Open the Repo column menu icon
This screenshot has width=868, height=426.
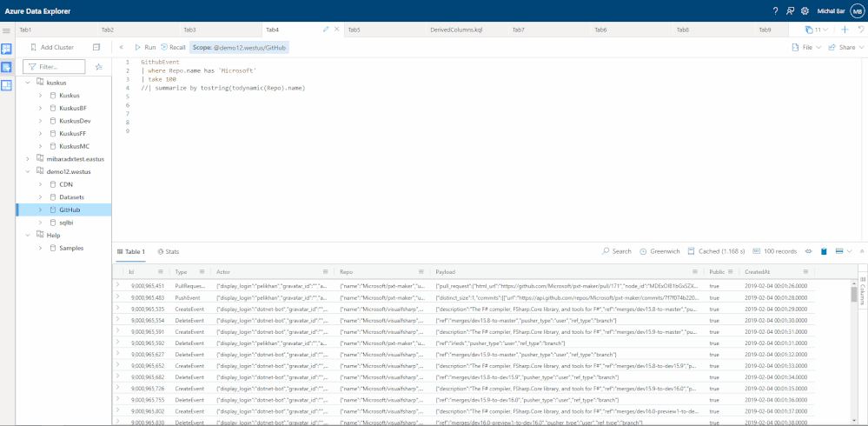tap(421, 272)
